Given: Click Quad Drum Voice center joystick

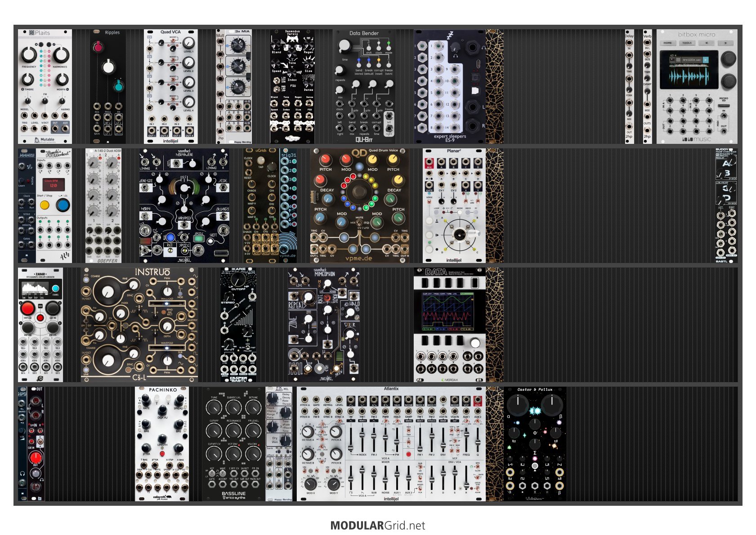Looking at the screenshot, I should pos(359,191).
